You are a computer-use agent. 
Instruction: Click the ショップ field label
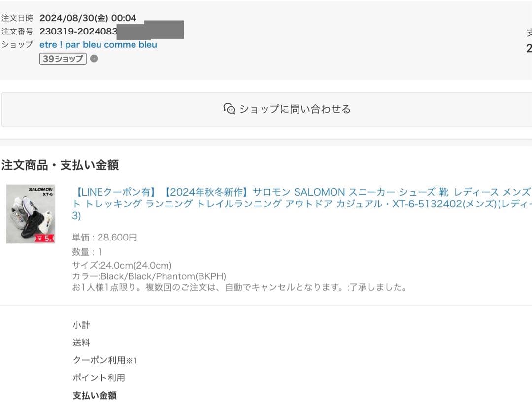click(x=17, y=44)
